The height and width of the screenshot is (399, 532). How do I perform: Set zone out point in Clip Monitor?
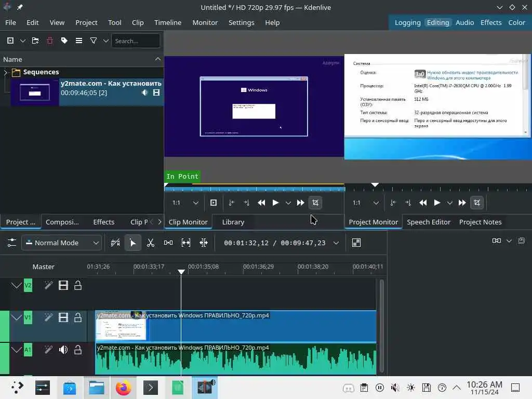(246, 203)
